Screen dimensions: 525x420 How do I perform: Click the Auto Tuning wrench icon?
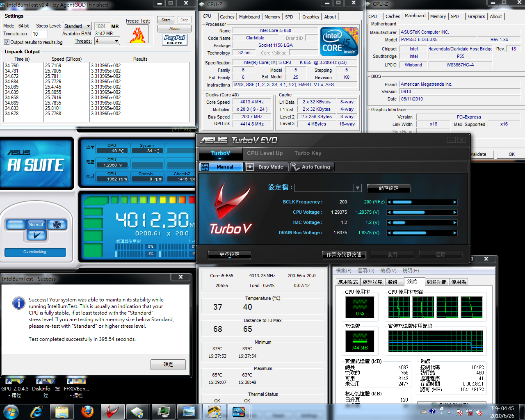tap(296, 167)
